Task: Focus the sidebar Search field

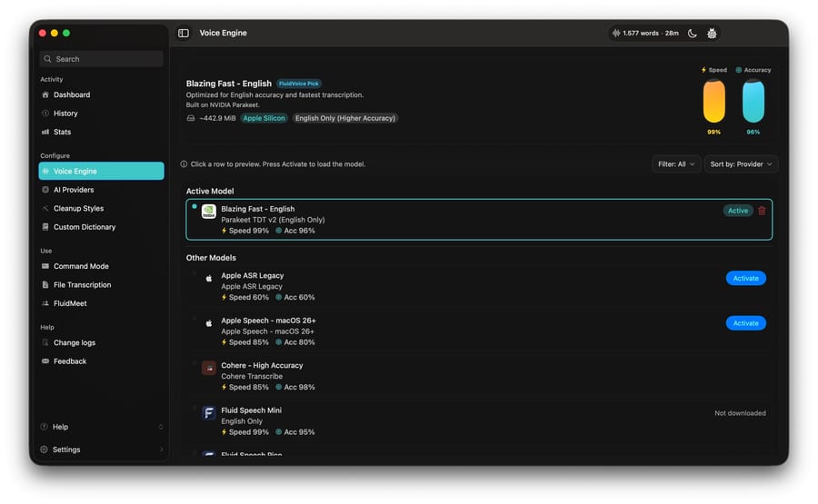Action: (x=101, y=59)
